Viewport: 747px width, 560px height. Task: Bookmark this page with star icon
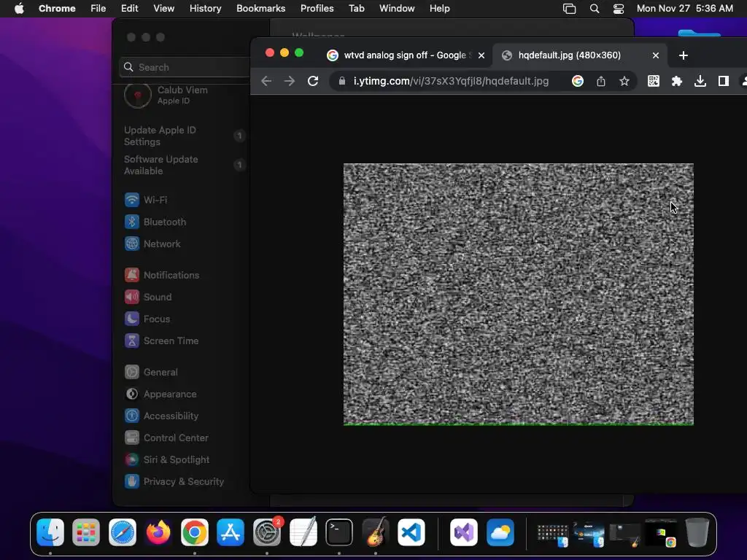pyautogui.click(x=624, y=82)
